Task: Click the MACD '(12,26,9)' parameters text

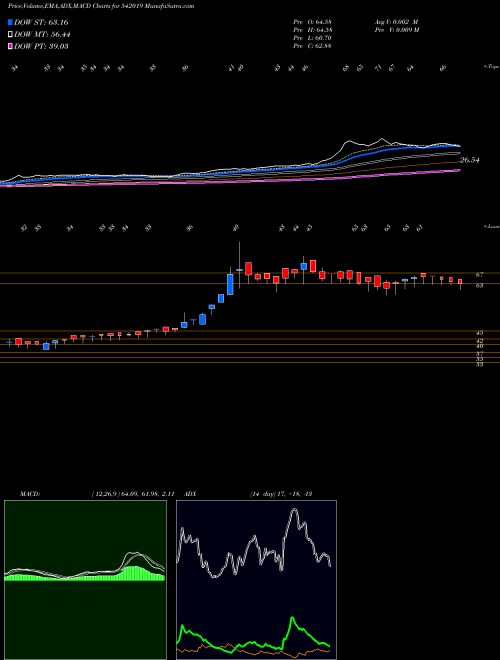Action: coord(133,494)
